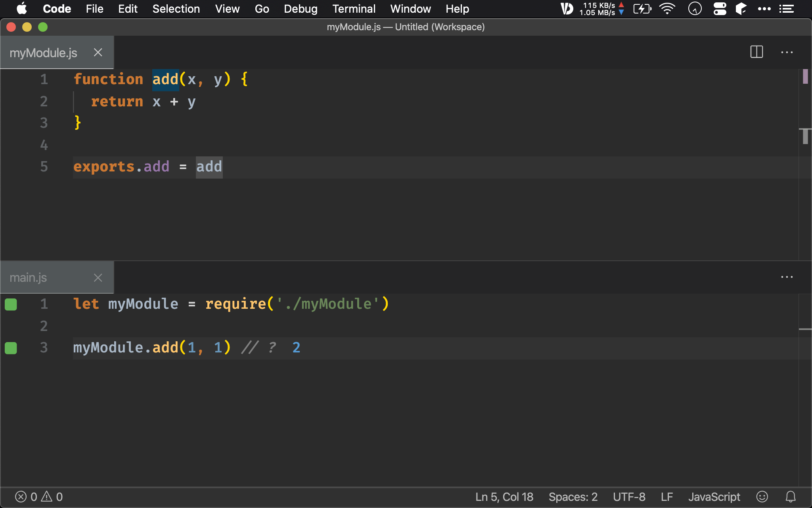
Task: Click Ln 5, Col 18 go-to-line button
Action: [x=504, y=496]
